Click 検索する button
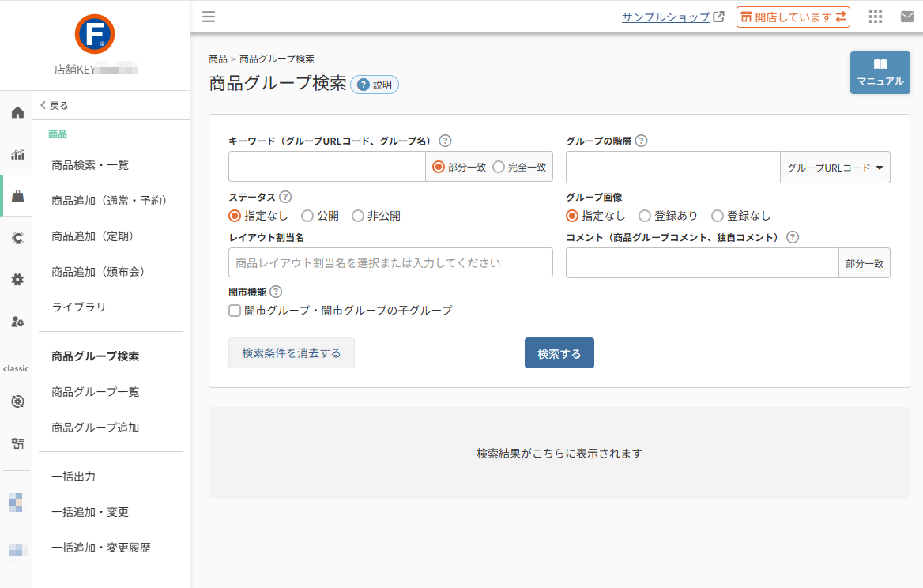This screenshot has height=588, width=923. 559,353
